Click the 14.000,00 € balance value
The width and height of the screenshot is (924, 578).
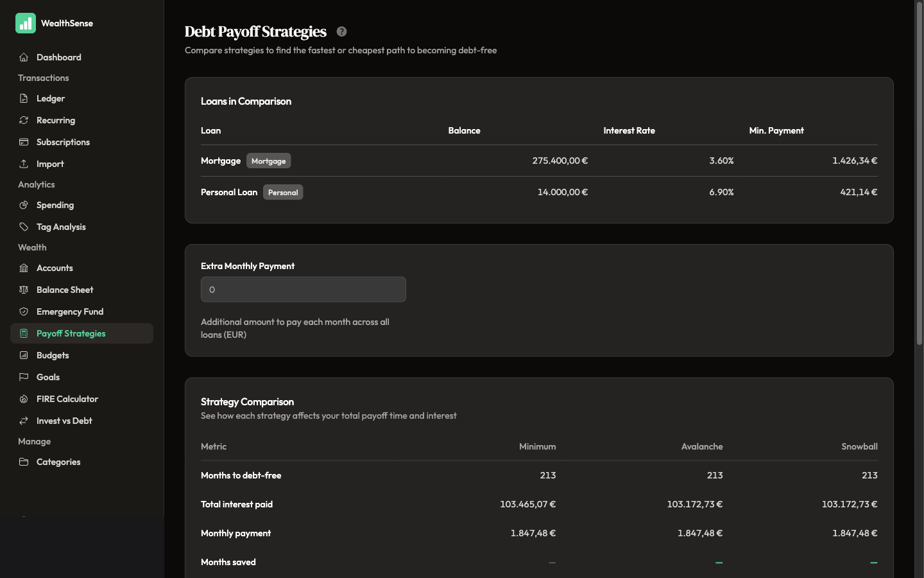click(x=563, y=192)
